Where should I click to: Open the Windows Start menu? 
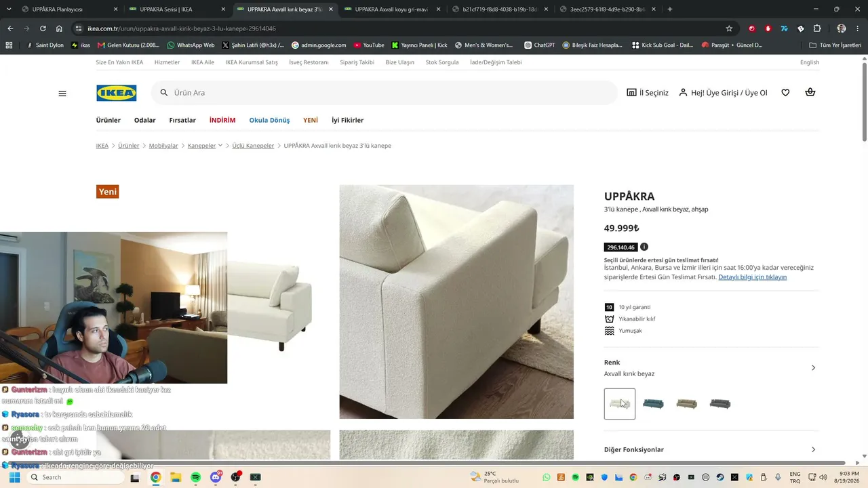(x=14, y=477)
